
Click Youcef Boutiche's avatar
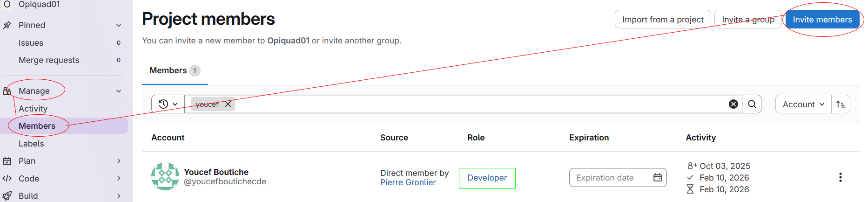pos(165,176)
